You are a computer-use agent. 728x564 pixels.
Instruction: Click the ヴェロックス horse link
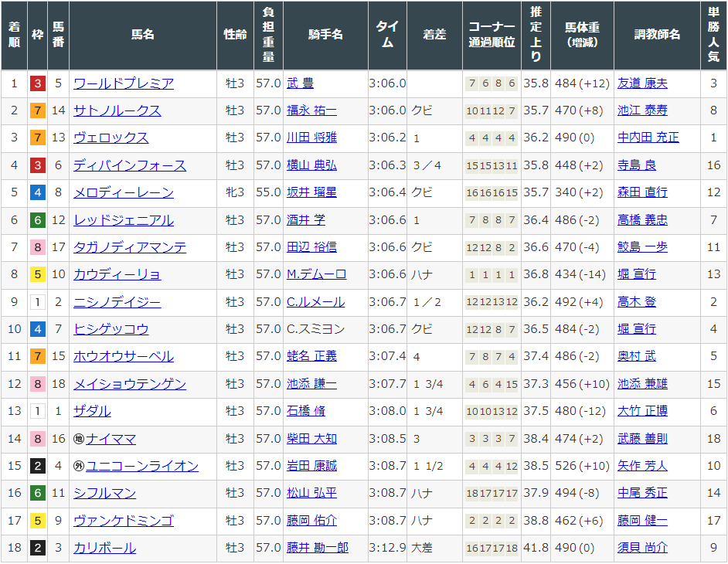point(111,138)
